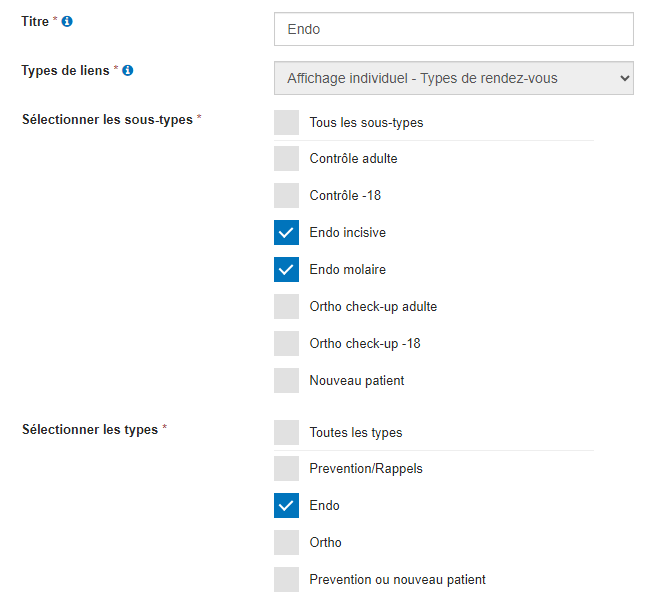Viewport: 652px width, 615px height.
Task: Uncheck the Endo type checkbox
Action: pyautogui.click(x=286, y=506)
